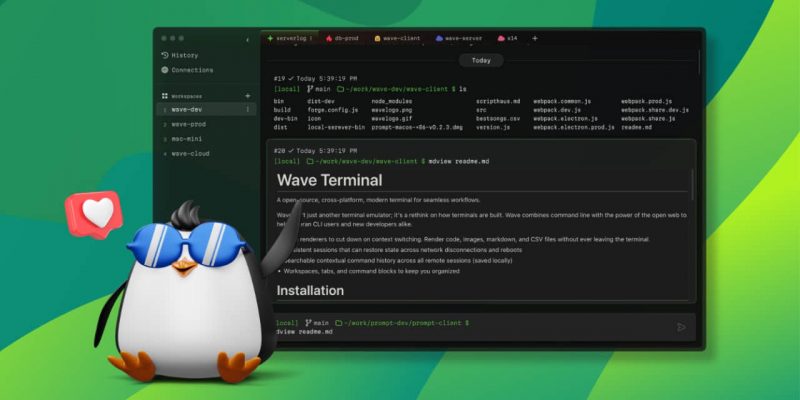Click 'webpack.common.js' in ls output
This screenshot has width=800, height=400.
point(562,102)
